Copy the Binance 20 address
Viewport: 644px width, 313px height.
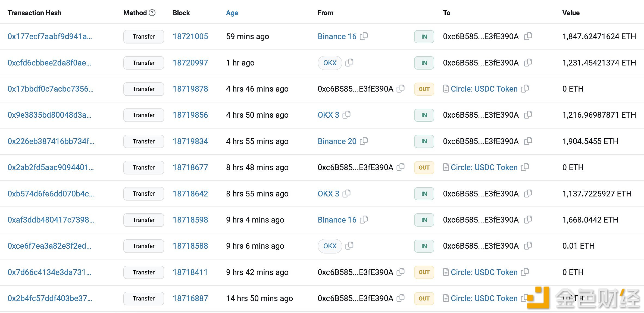click(364, 141)
